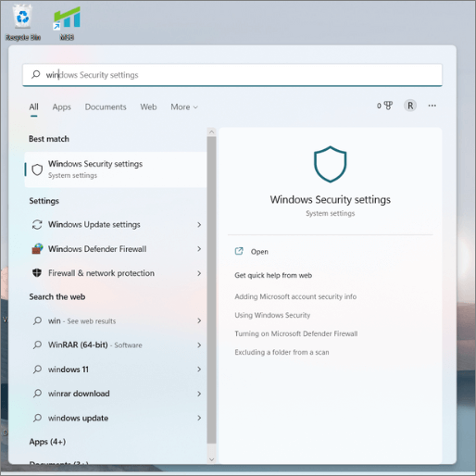476x476 pixels.
Task: Switch to the Apps tab
Action: point(61,106)
